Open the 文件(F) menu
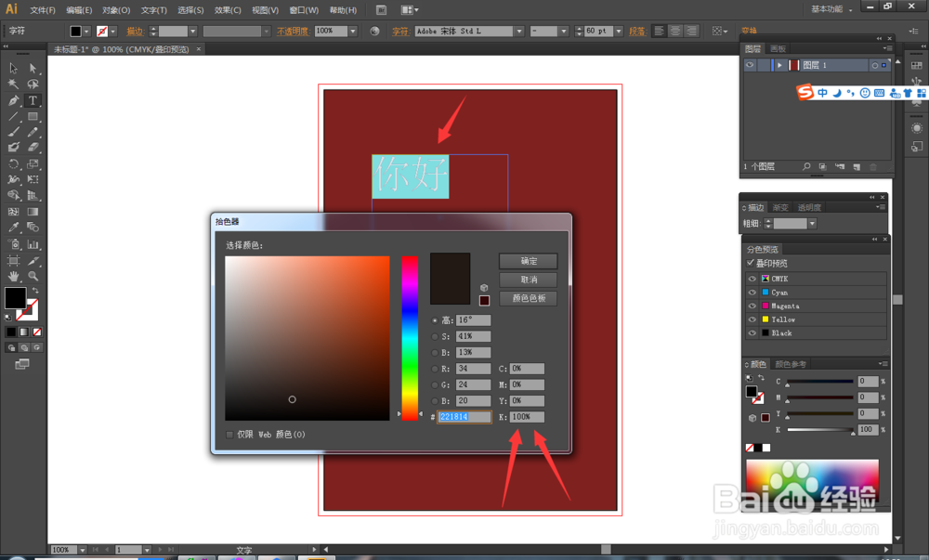929x560 pixels. click(x=43, y=10)
